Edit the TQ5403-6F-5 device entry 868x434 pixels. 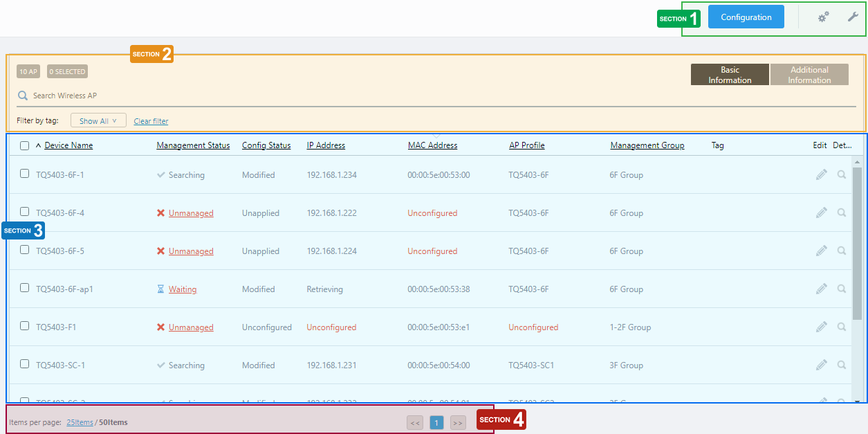pos(821,251)
